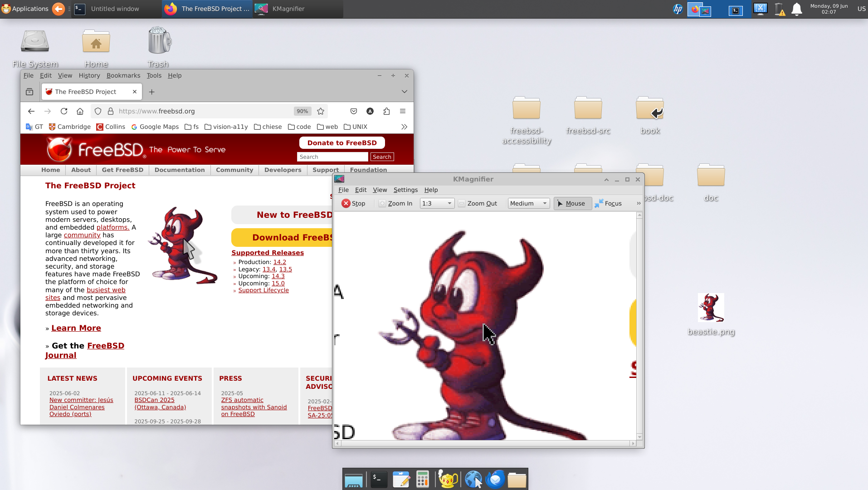Click the Firefox account avatar icon
Viewport: 868px width, 490px height.
tap(370, 111)
